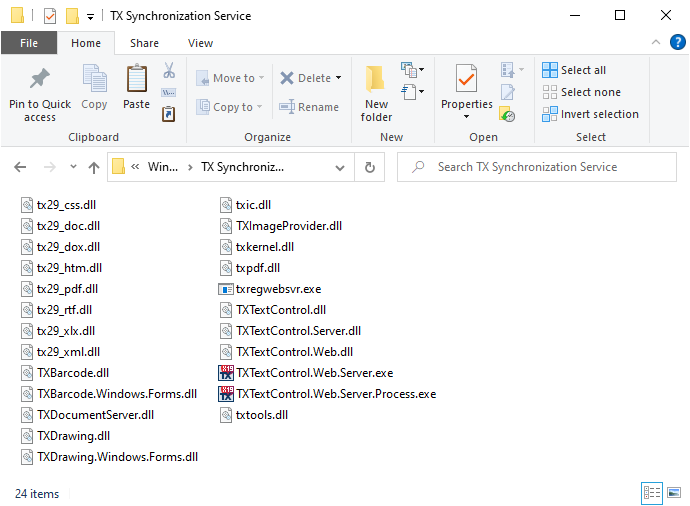The width and height of the screenshot is (690, 506).
Task: Open the Copy to dropdown
Action: pos(229,107)
